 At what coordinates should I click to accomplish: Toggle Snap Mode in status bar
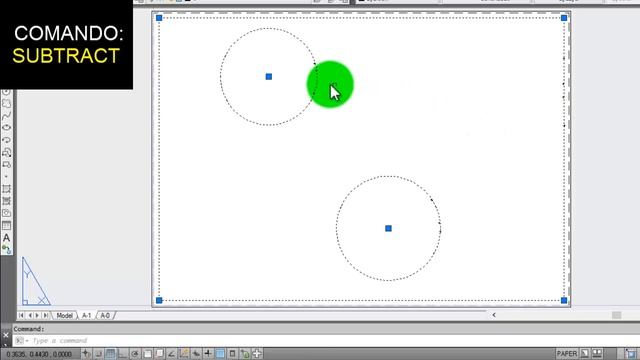(98, 353)
